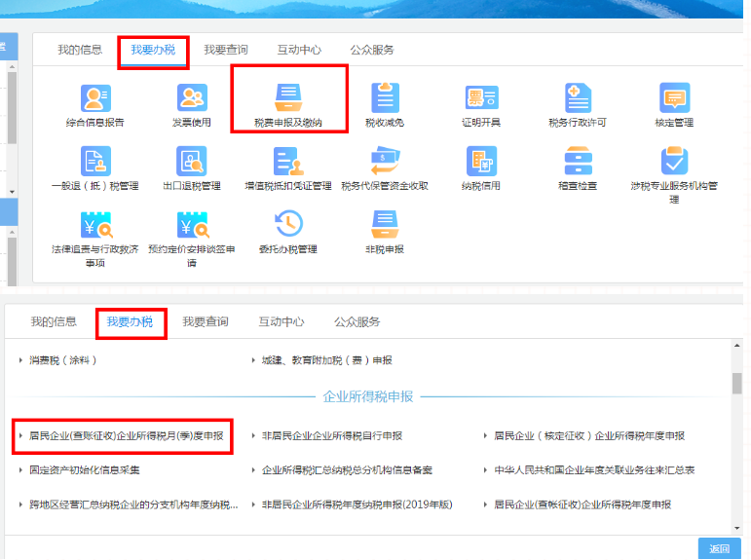The image size is (751, 560).
Task: Open the 一般退（抵）税管理 icon
Action: tap(95, 161)
